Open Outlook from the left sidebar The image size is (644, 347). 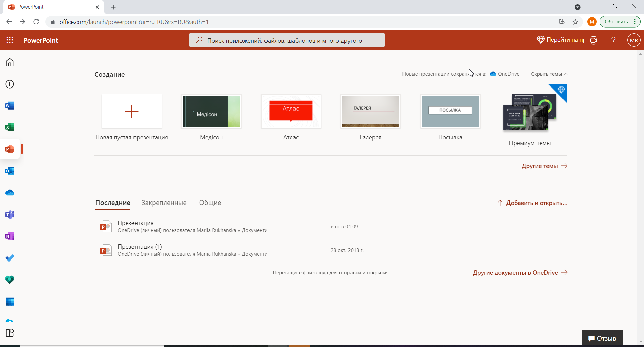pos(10,171)
